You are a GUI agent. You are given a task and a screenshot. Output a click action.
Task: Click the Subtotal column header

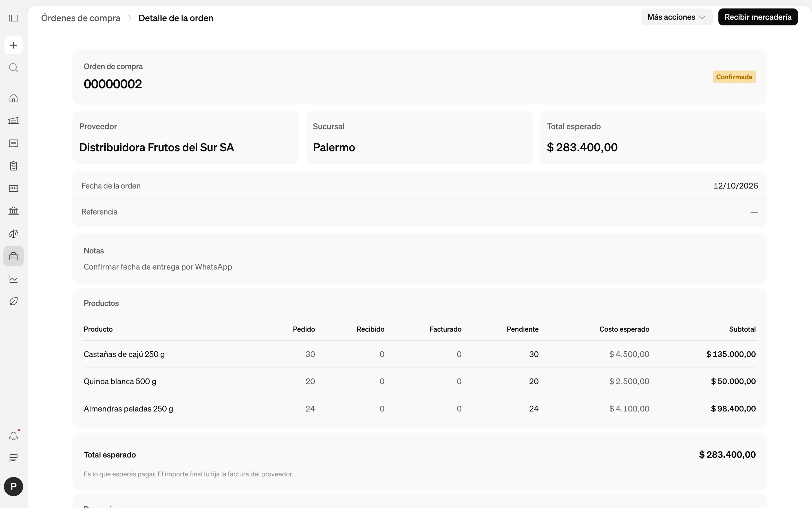point(742,329)
